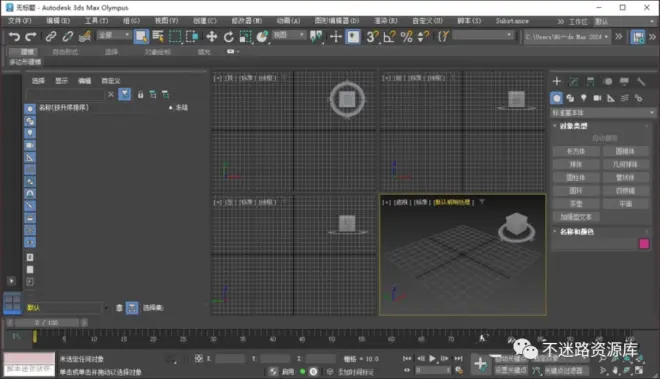Image resolution: width=660 pixels, height=379 pixels.
Task: Switch to the Hierarchy panel tab
Action: 591,81
